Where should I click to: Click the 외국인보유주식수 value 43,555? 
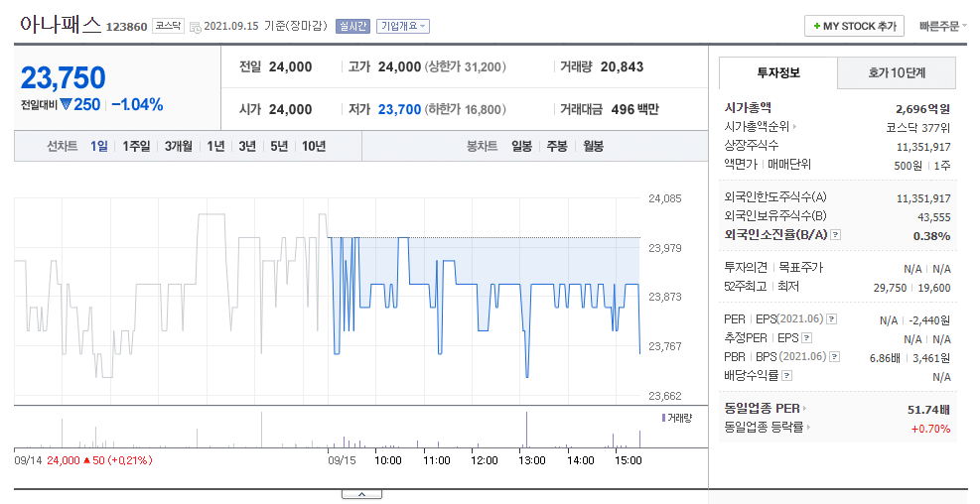tap(933, 217)
